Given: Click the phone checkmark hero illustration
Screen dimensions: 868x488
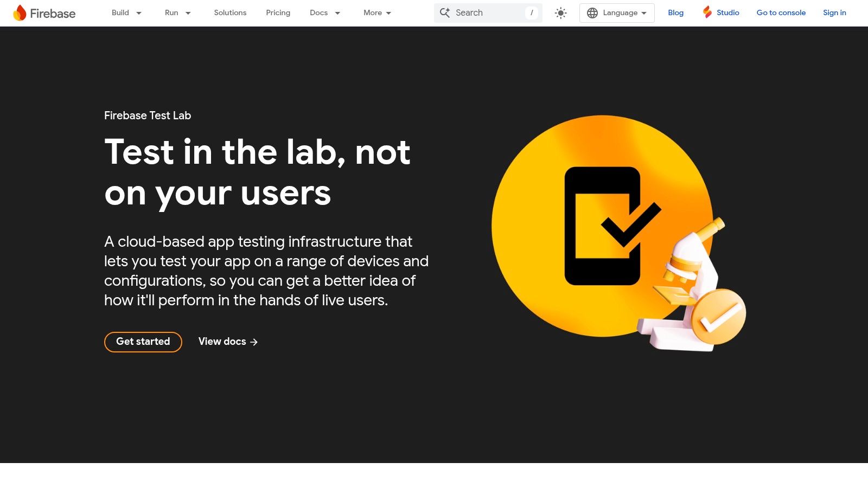Looking at the screenshot, I should point(602,226).
